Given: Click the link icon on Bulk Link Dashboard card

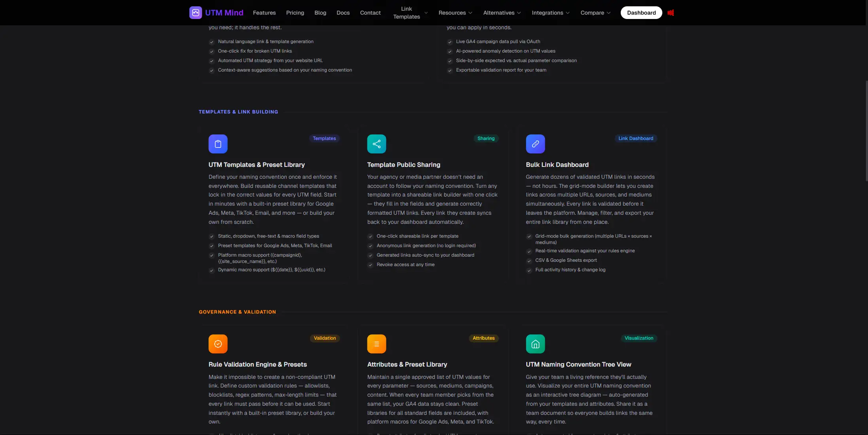Looking at the screenshot, I should click(535, 144).
